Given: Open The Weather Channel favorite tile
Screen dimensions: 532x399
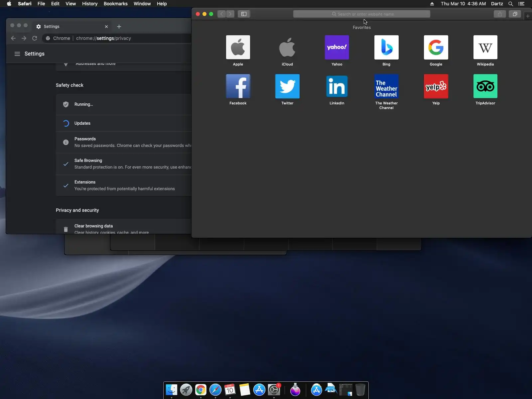Looking at the screenshot, I should click(386, 86).
